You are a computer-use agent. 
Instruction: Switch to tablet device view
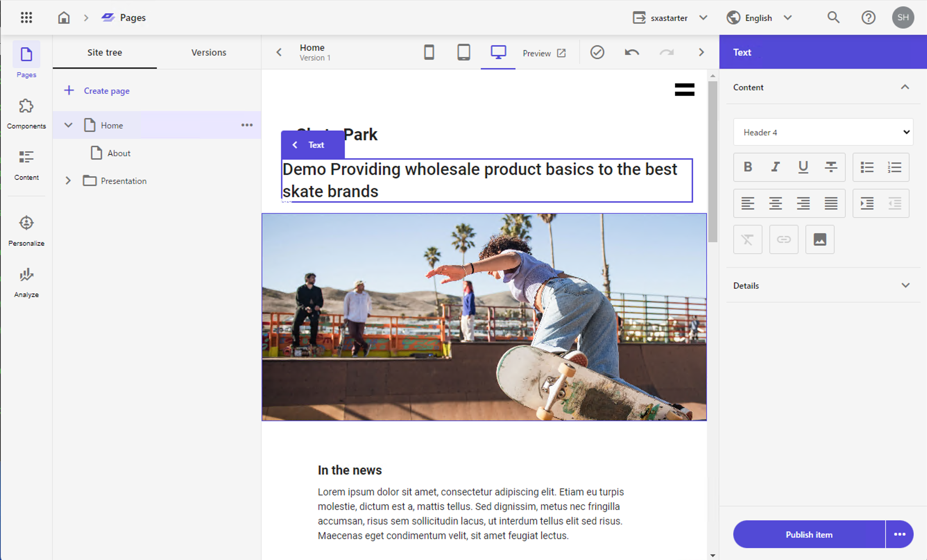point(464,52)
